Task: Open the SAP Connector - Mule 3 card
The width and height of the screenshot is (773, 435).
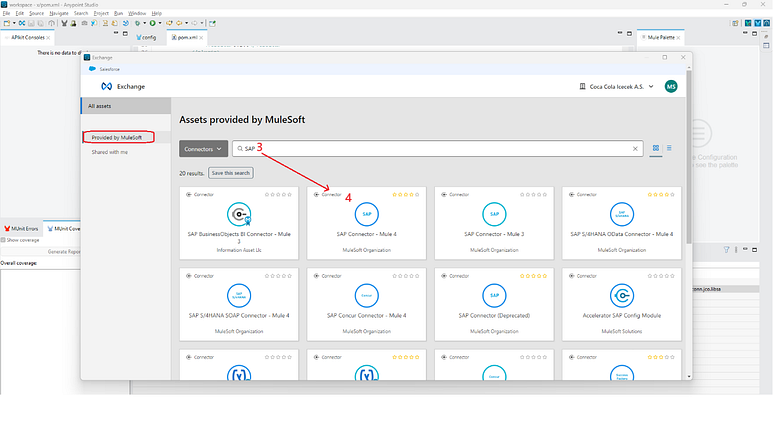Action: tap(494, 223)
